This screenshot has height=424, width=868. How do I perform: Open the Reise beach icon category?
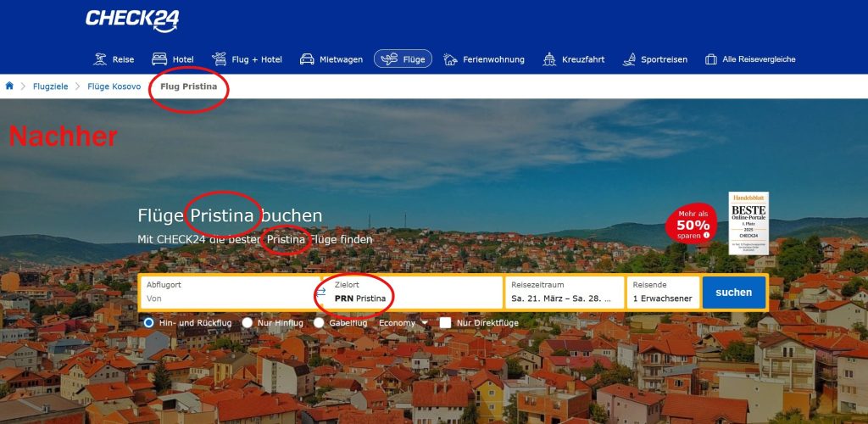pyautogui.click(x=114, y=59)
